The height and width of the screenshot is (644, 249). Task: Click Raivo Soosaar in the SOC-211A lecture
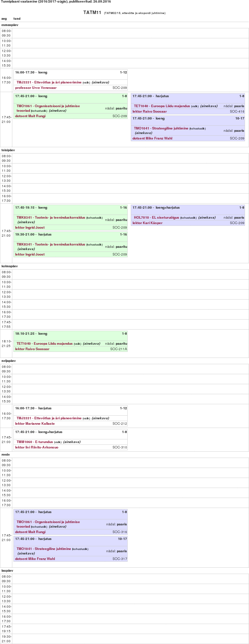32,349
